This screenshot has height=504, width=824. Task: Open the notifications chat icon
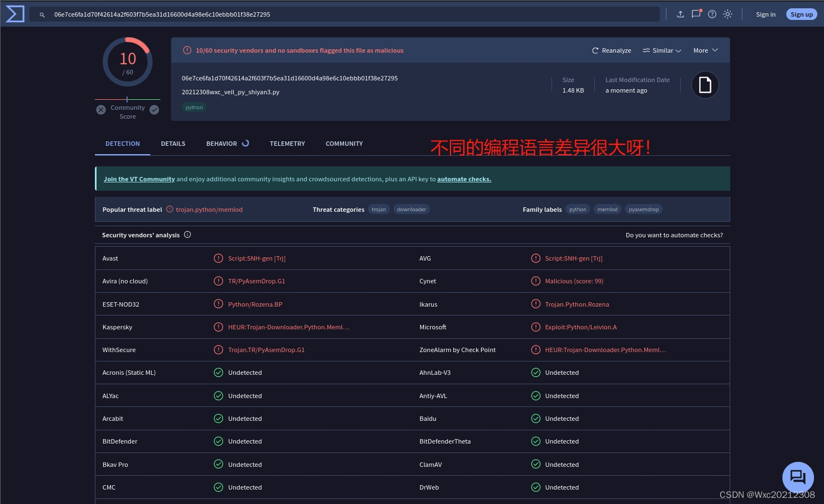pos(696,14)
